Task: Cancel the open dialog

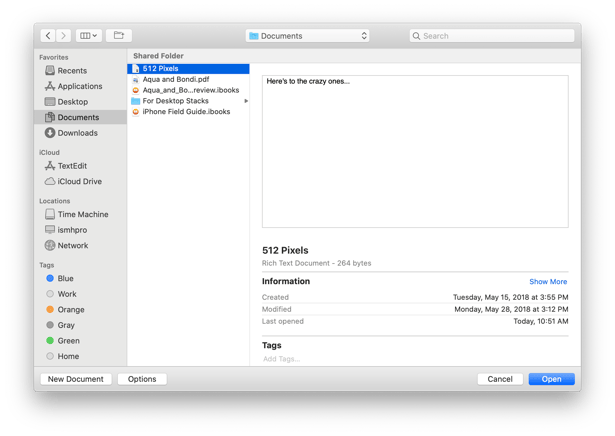Action: (x=500, y=379)
